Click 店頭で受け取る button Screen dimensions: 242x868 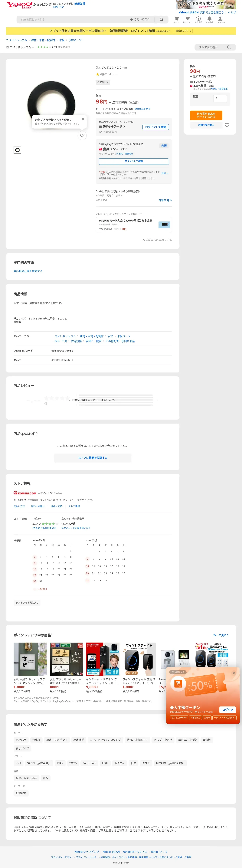(206, 125)
